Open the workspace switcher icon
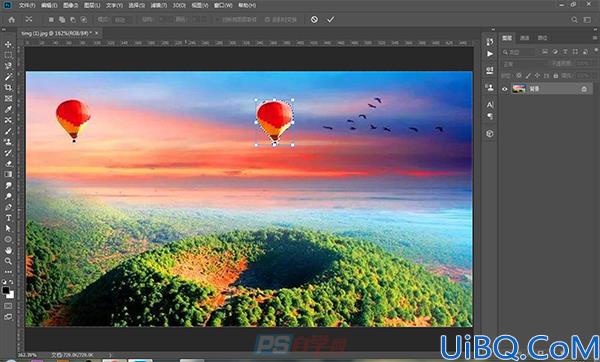Viewport: 600px width, 362px height. coord(587,20)
